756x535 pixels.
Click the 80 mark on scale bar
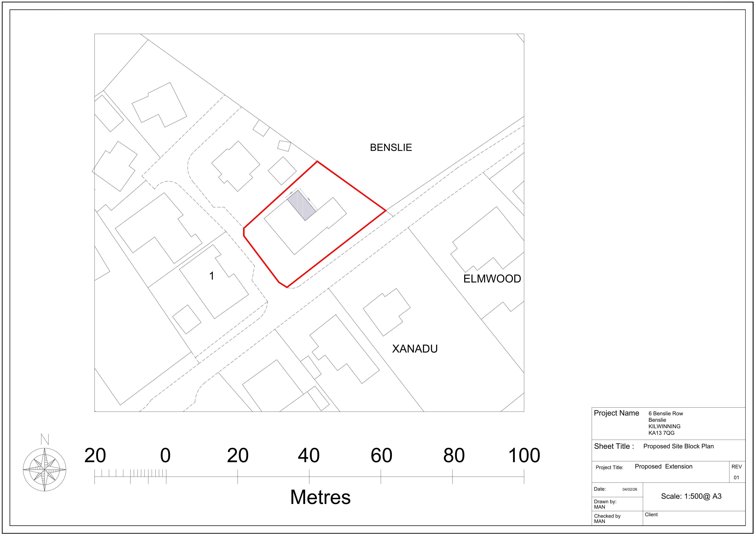coord(454,456)
